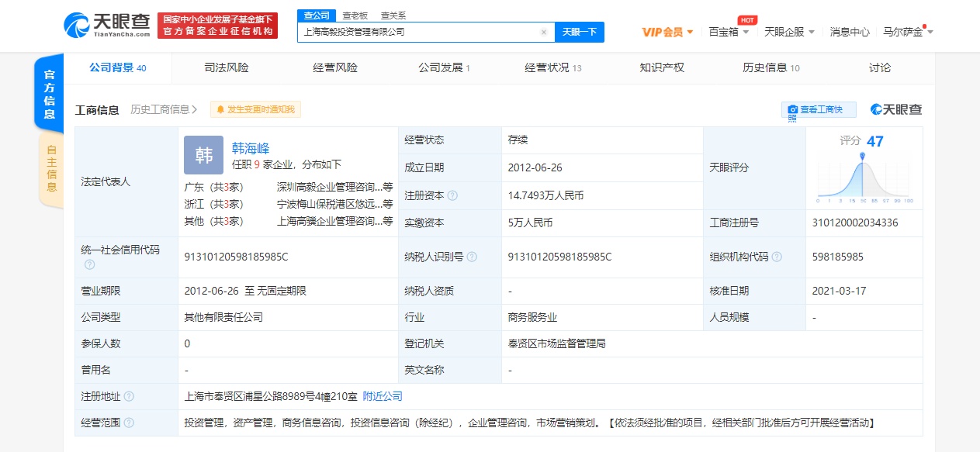
Task: Open the 马尔萨金 user account menu
Action: [907, 32]
